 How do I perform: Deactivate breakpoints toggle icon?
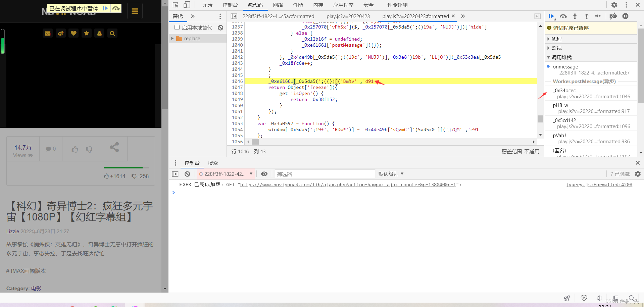click(613, 16)
